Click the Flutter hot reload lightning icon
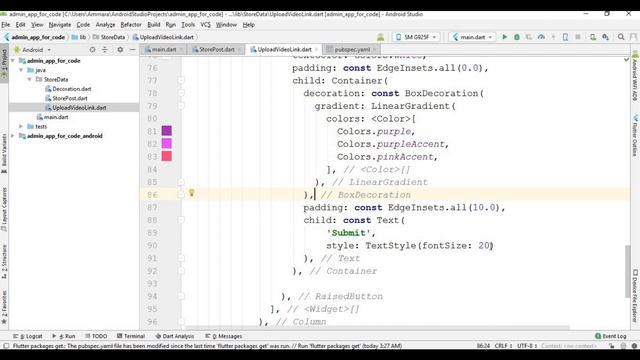The width and height of the screenshot is (640, 360). [x=553, y=37]
